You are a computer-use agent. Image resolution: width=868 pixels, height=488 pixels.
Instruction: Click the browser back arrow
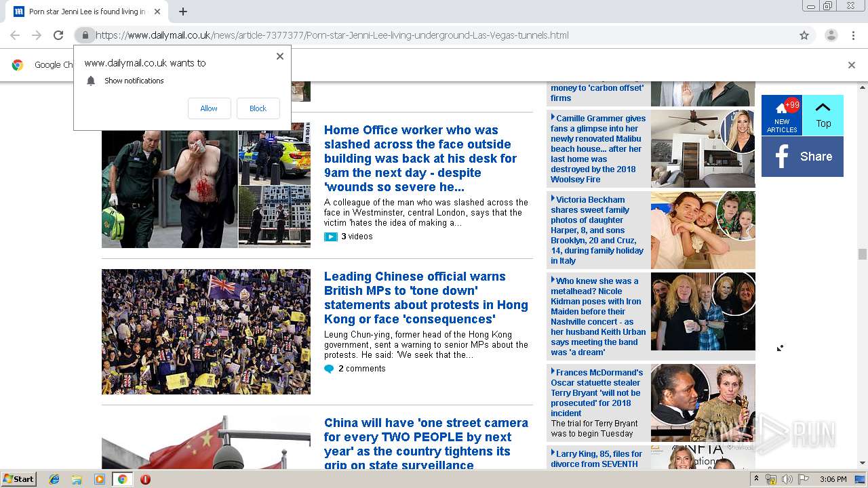click(x=15, y=35)
